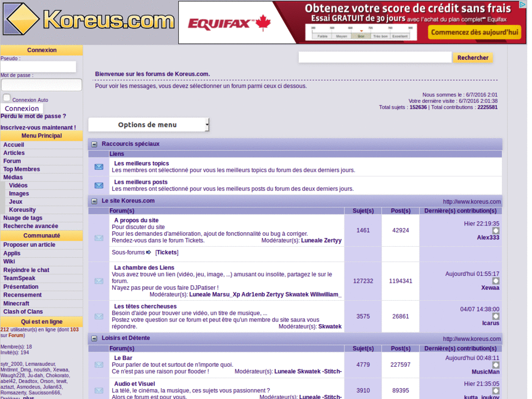This screenshot has height=399, width=532.
Task: Go to last post icon above MusicMan
Action: click(496, 365)
